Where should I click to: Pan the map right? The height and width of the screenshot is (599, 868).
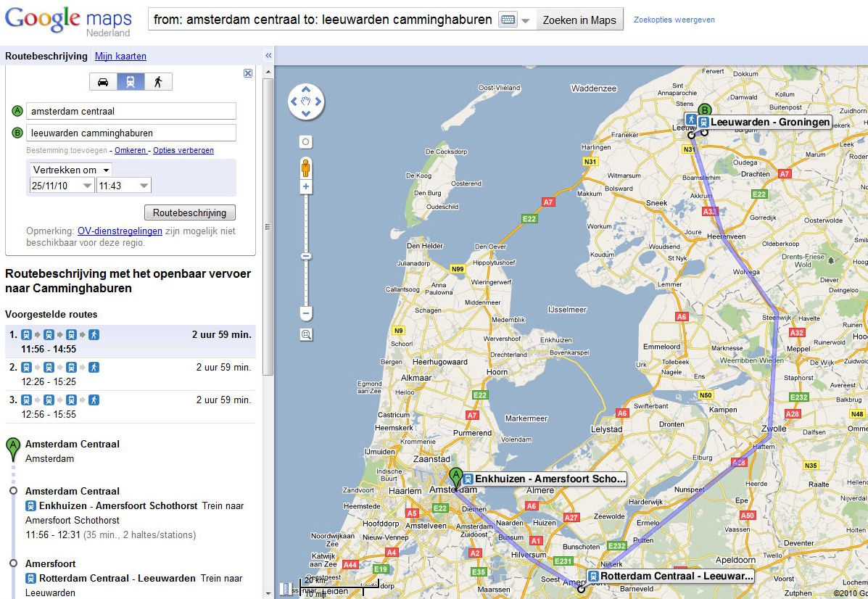(x=318, y=102)
